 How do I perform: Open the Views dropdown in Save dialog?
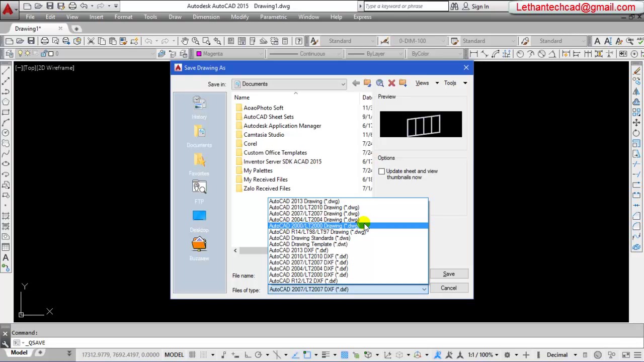(x=427, y=83)
